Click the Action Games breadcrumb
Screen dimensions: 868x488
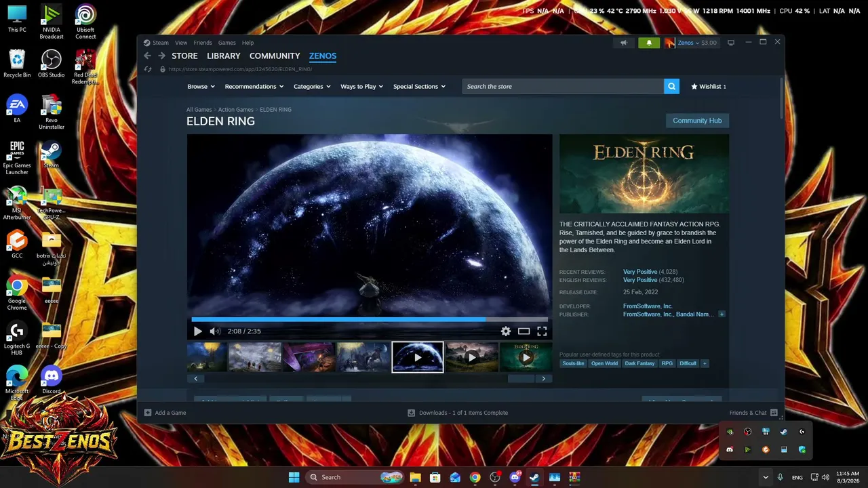pyautogui.click(x=236, y=110)
